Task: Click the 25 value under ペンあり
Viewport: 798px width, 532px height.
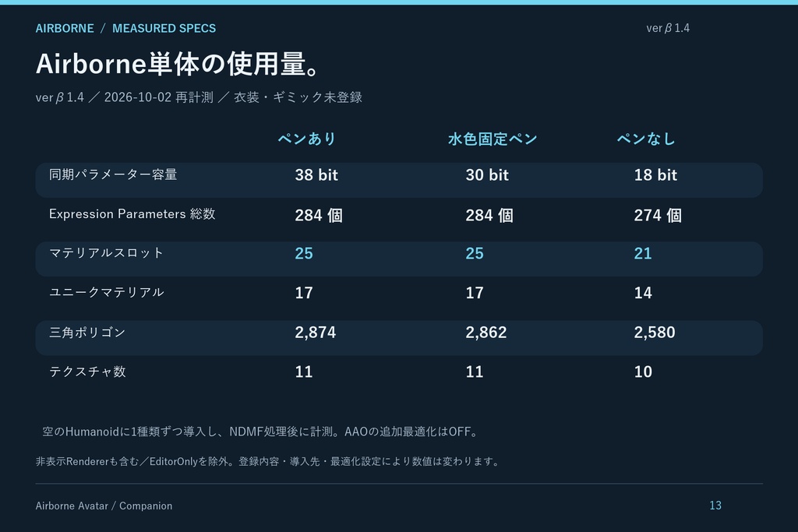Action: click(304, 253)
